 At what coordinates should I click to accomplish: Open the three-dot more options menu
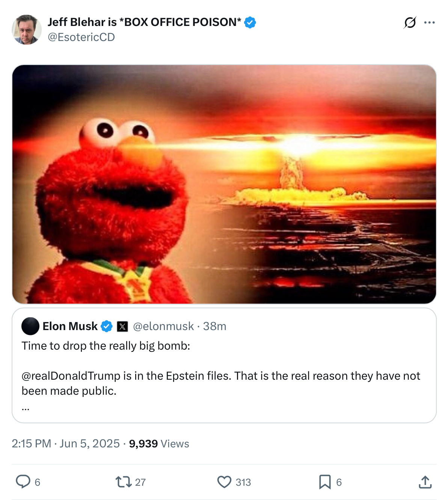[429, 23]
